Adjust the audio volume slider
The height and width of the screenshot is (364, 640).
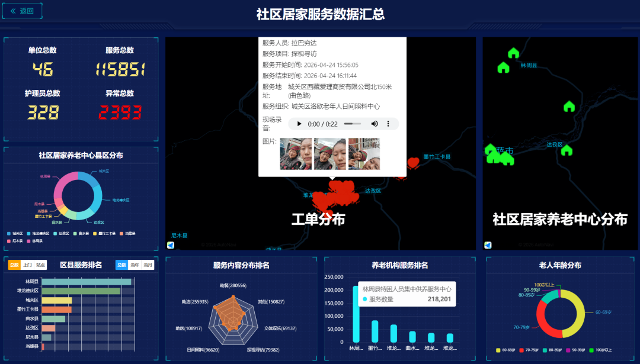[353, 124]
